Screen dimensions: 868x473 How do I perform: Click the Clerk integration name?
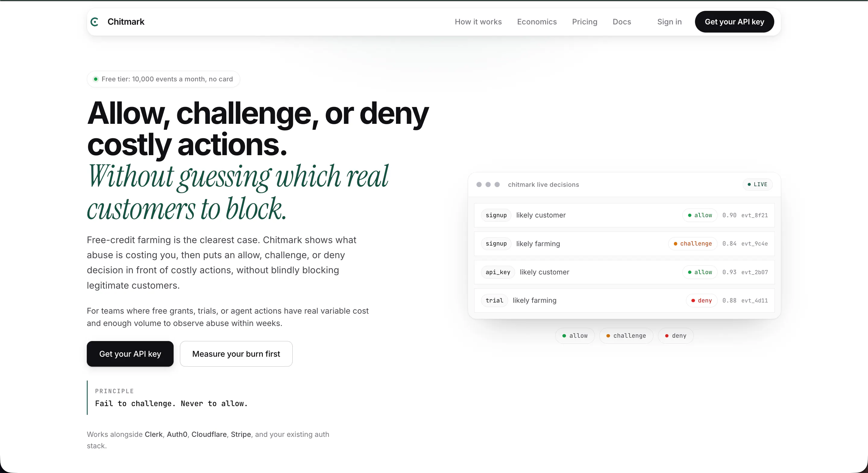click(154, 434)
